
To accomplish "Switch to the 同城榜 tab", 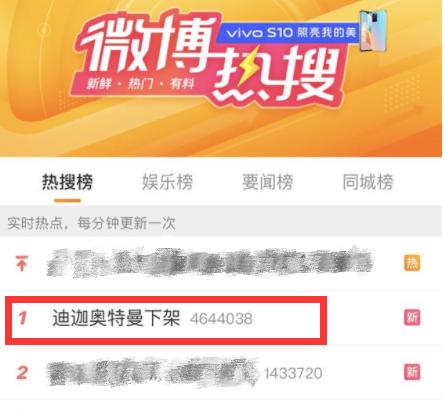I will 368,182.
